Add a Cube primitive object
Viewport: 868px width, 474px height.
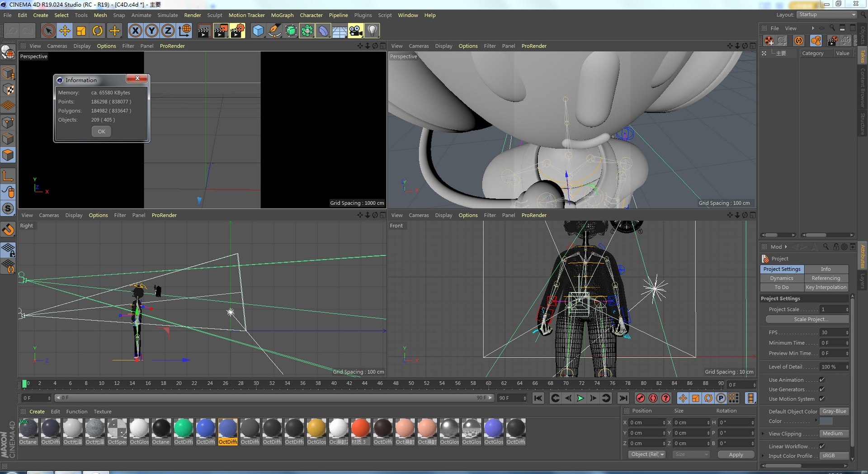click(x=258, y=31)
